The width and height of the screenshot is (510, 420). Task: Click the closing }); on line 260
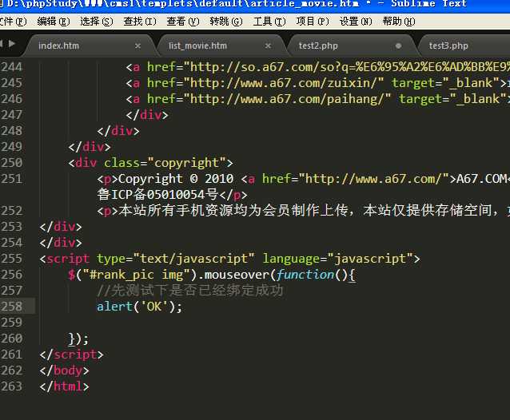click(78, 339)
